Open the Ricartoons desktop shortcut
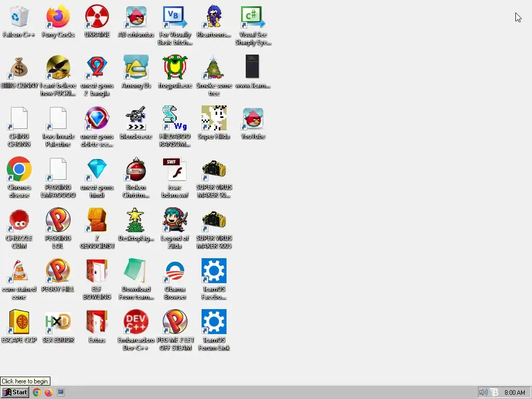This screenshot has height=399, width=532. click(214, 16)
